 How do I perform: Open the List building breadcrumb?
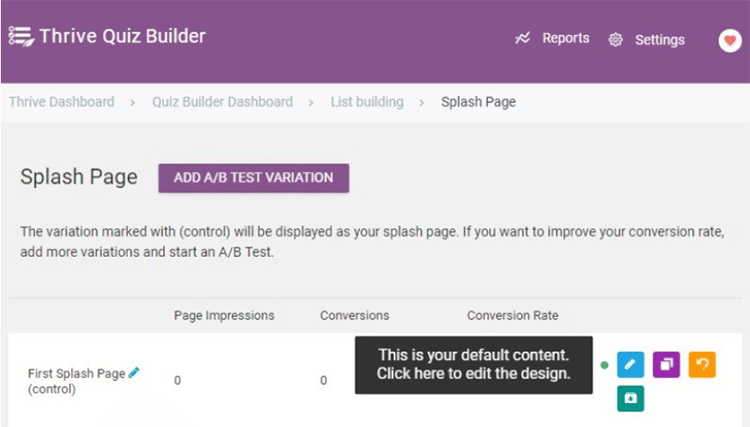367,102
